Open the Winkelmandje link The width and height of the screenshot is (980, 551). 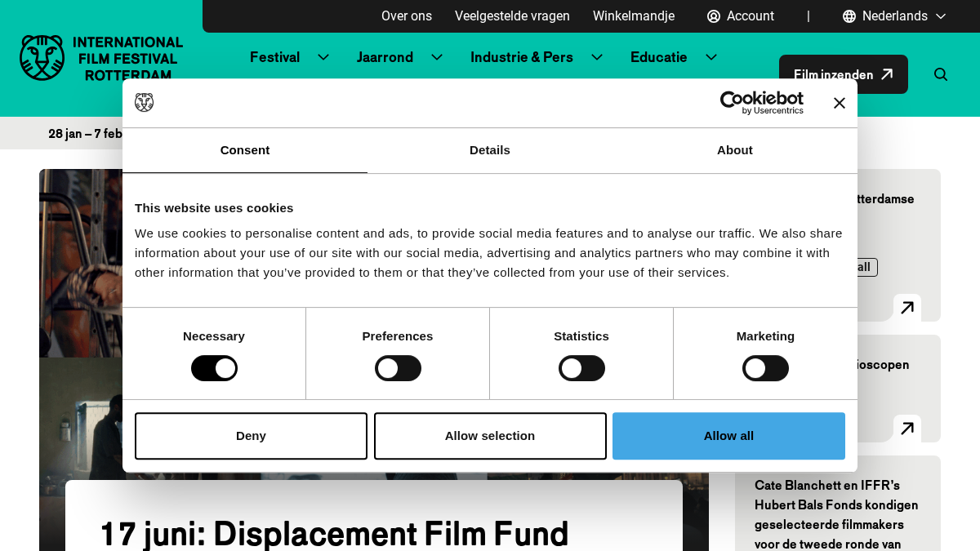coord(634,16)
